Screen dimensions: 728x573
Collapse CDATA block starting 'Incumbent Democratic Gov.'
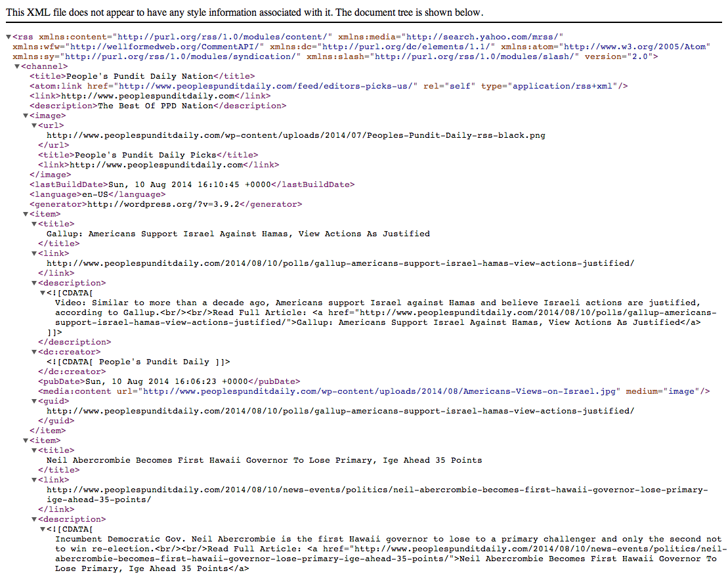point(43,529)
